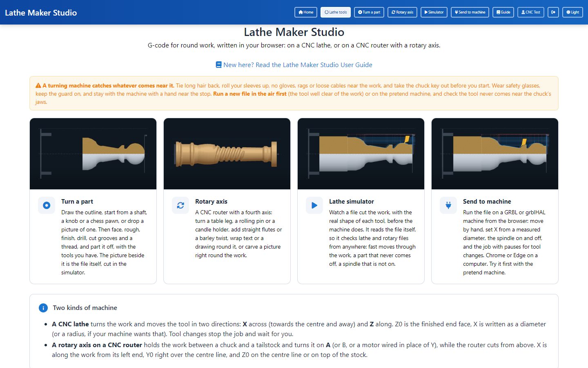Click the Two kinds of machine heading
Image resolution: width=588 pixels, height=368 pixels.
tap(85, 308)
